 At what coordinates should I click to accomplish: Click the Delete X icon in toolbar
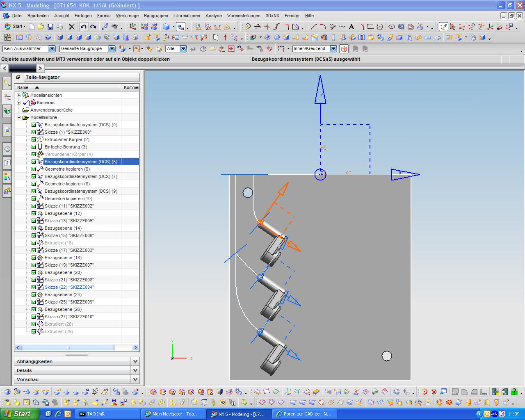click(72, 27)
